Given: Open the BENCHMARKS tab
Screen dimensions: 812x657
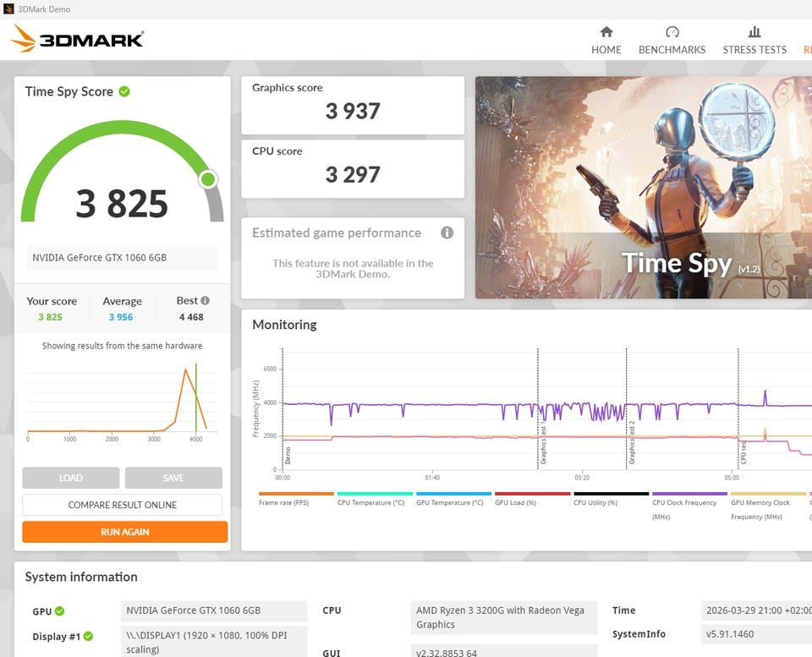Looking at the screenshot, I should click(x=672, y=50).
